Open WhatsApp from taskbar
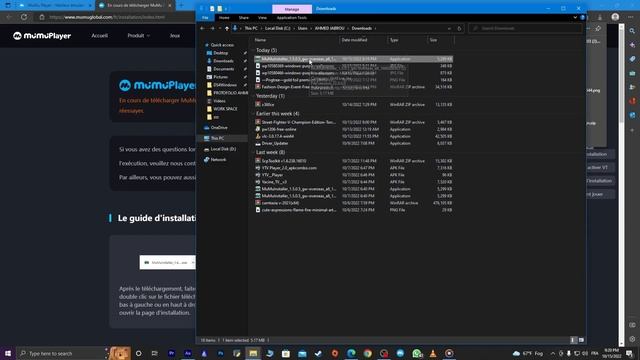640x360 pixels. click(x=417, y=353)
